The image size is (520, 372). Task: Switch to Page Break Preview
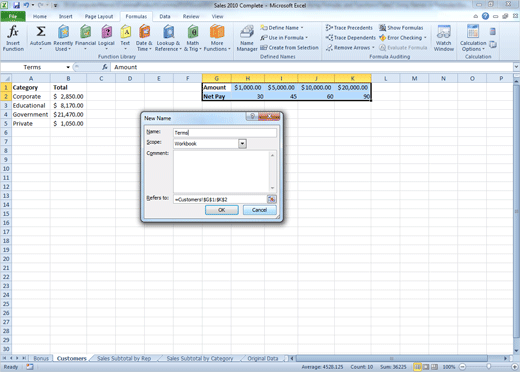[434, 367]
